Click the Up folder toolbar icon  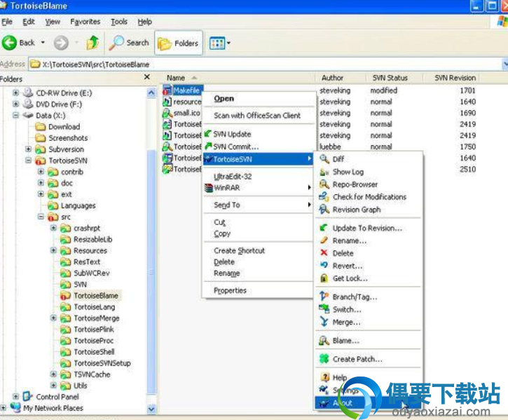click(92, 43)
